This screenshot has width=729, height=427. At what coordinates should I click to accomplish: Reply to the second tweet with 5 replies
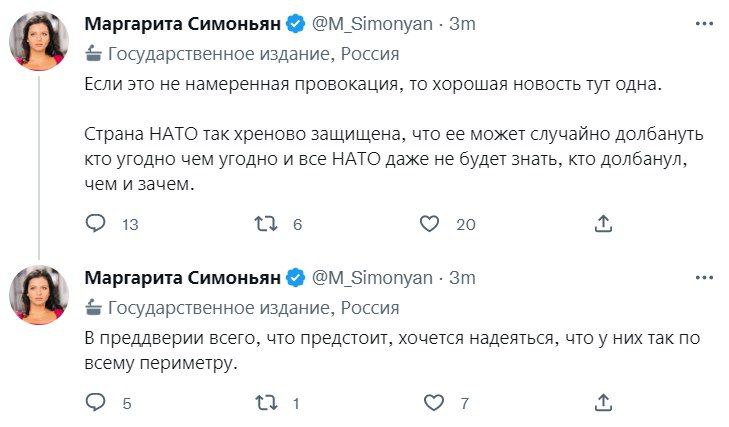tap(95, 403)
